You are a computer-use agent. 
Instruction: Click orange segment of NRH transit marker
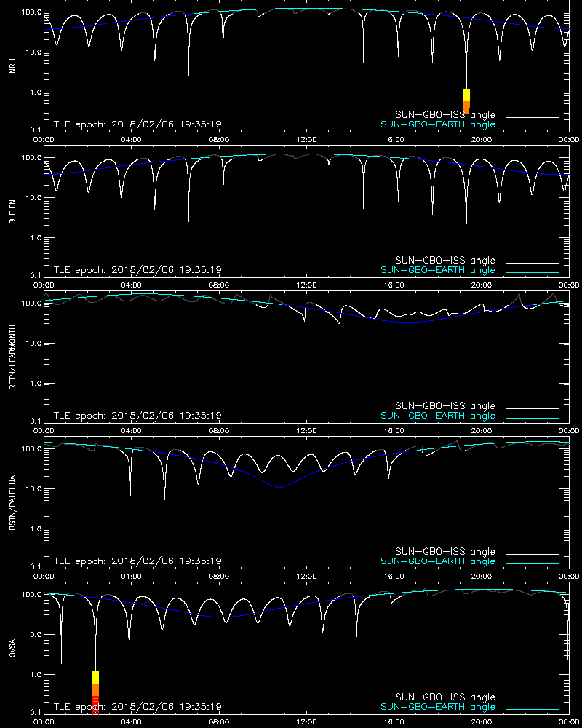[466, 107]
